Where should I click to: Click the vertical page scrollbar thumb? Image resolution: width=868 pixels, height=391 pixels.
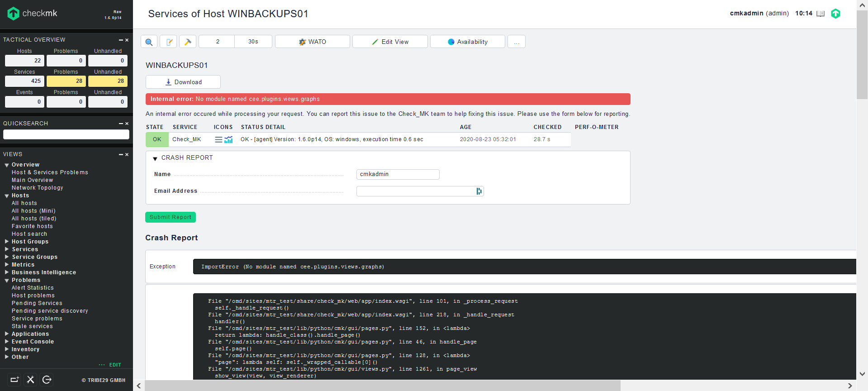862,54
